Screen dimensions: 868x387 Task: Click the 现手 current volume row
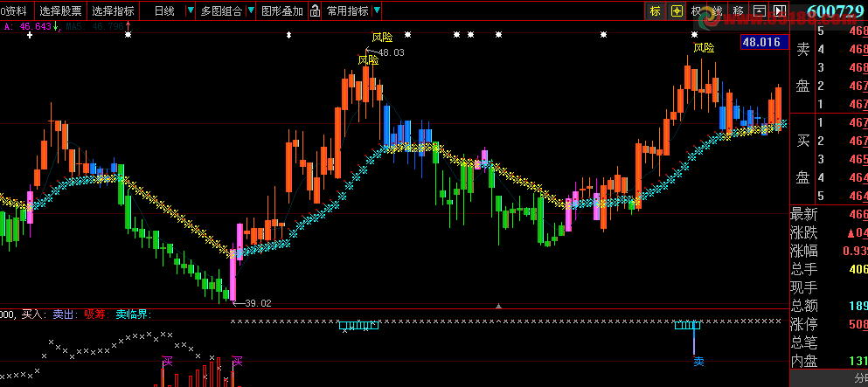pos(829,287)
